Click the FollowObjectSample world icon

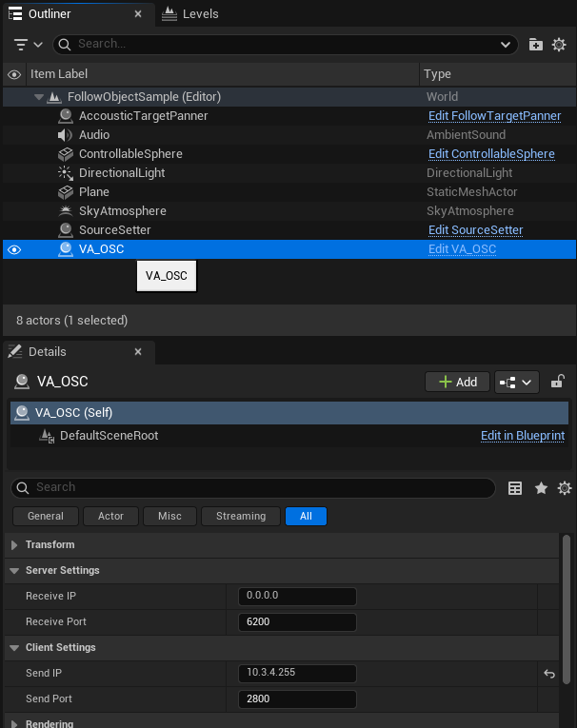click(x=54, y=97)
